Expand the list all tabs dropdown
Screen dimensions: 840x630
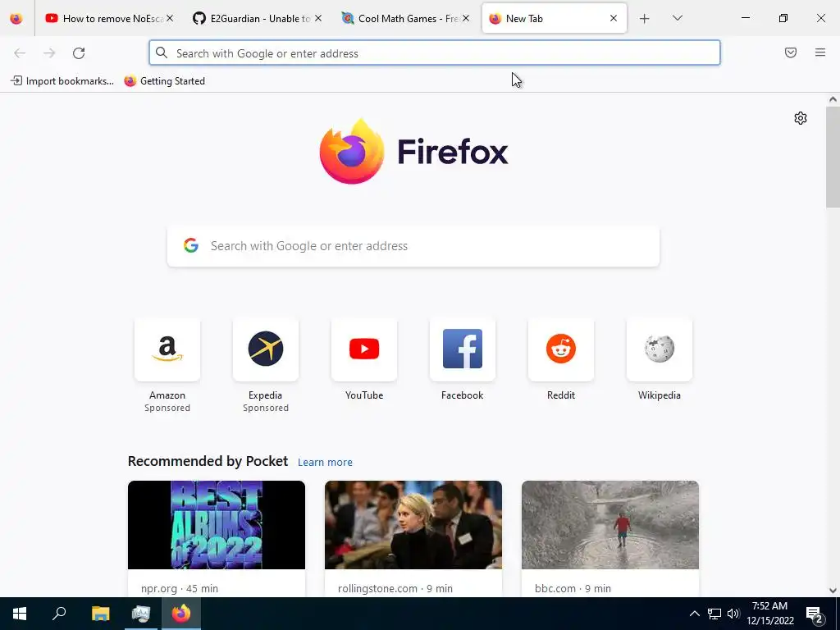[677, 18]
